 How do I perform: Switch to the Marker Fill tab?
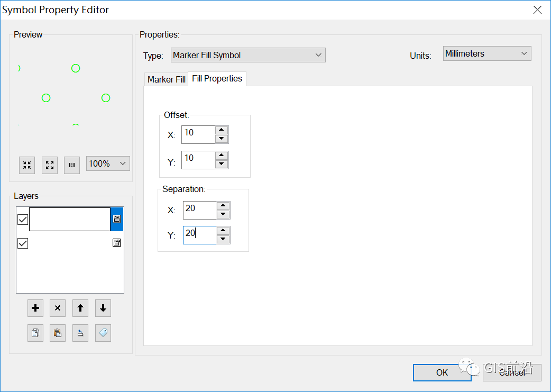coord(166,79)
